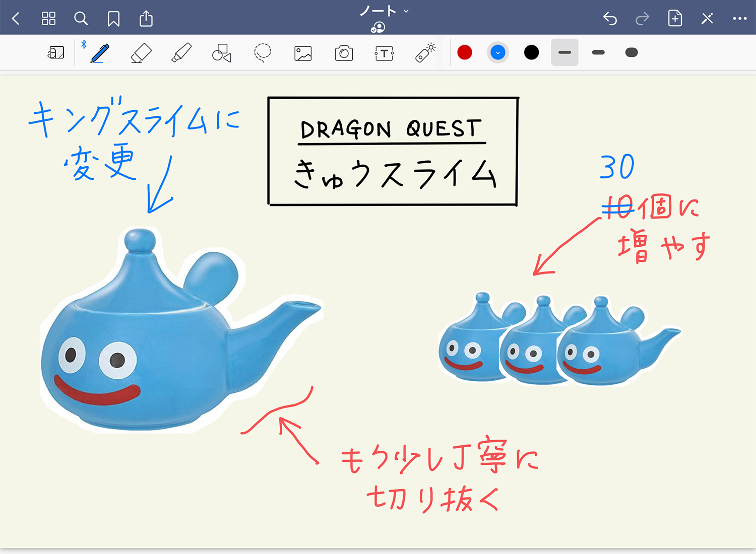Image resolution: width=756 pixels, height=554 pixels.
Task: Open the page thumbnails grid view
Action: click(x=48, y=19)
